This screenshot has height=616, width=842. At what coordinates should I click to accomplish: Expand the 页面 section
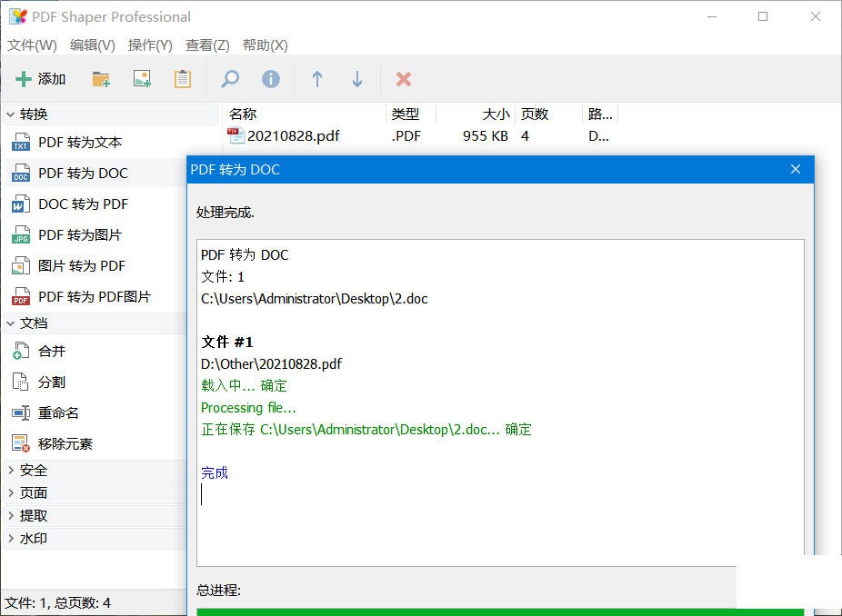[x=10, y=493]
